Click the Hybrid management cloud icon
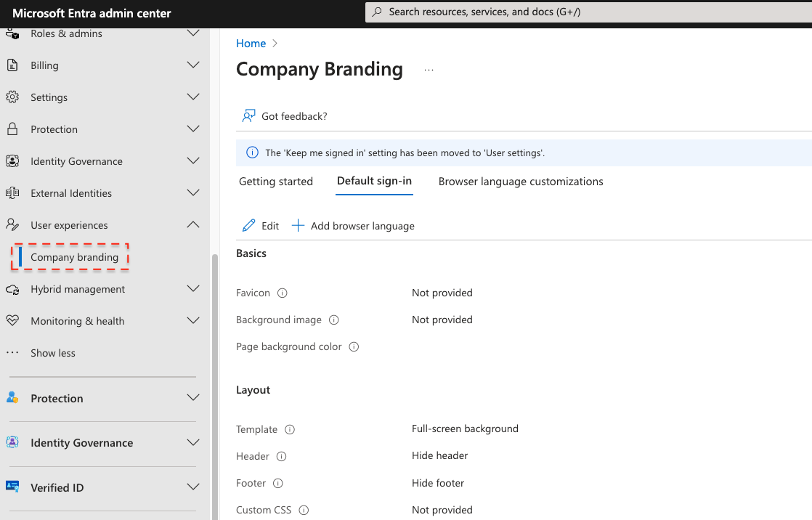Screen dimensions: 812x520 (x=12, y=289)
